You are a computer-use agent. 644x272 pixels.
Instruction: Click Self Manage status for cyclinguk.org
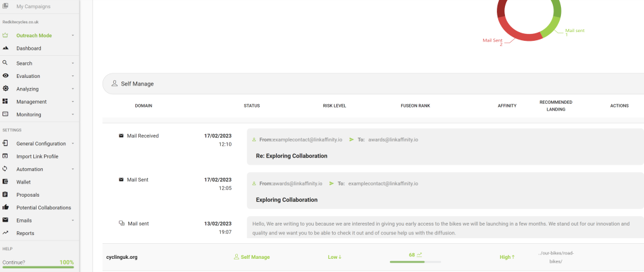pyautogui.click(x=252, y=257)
